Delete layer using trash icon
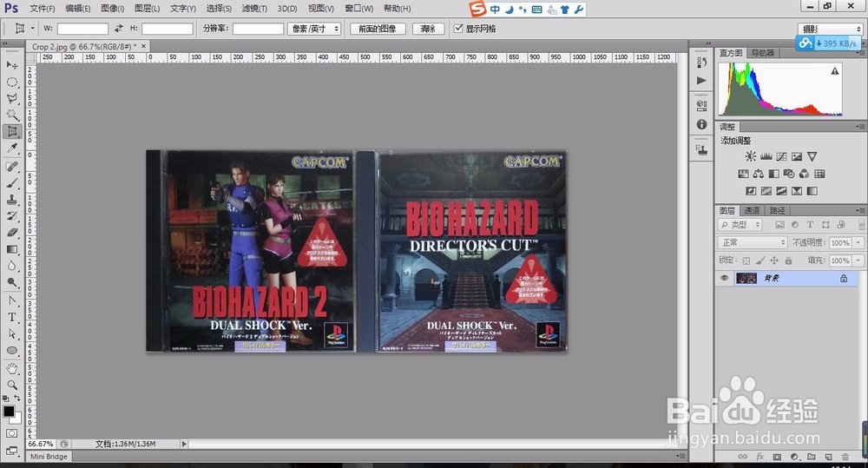The height and width of the screenshot is (468, 868). click(845, 457)
